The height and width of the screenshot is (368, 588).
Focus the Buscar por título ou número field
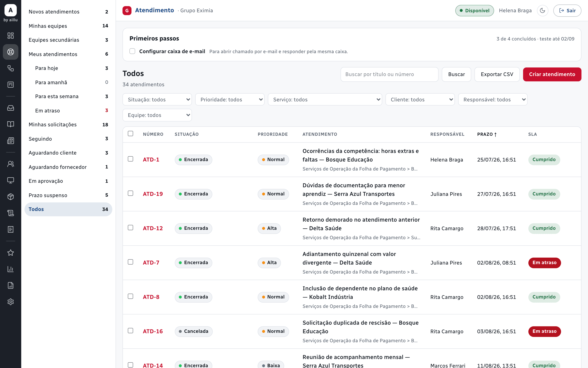pyautogui.click(x=389, y=74)
